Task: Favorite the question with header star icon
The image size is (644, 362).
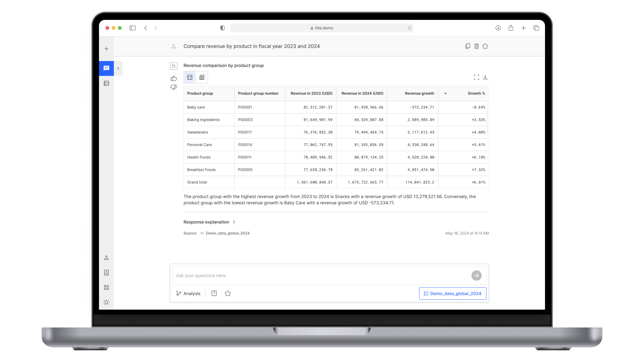Action: pyautogui.click(x=485, y=46)
